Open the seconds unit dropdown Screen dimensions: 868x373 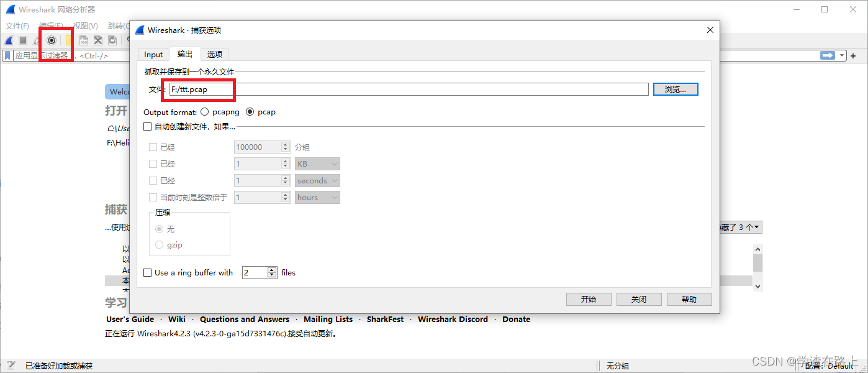pyautogui.click(x=317, y=181)
